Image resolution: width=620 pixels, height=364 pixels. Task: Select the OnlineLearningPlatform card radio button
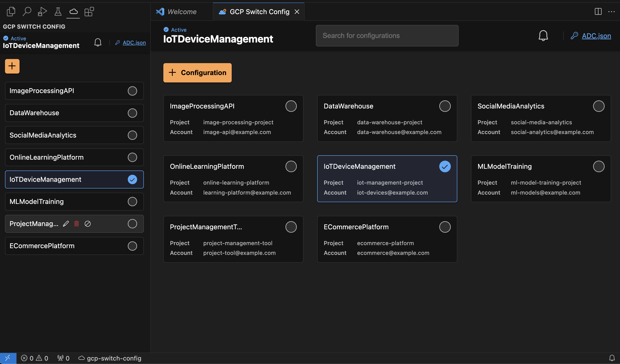pos(291,166)
